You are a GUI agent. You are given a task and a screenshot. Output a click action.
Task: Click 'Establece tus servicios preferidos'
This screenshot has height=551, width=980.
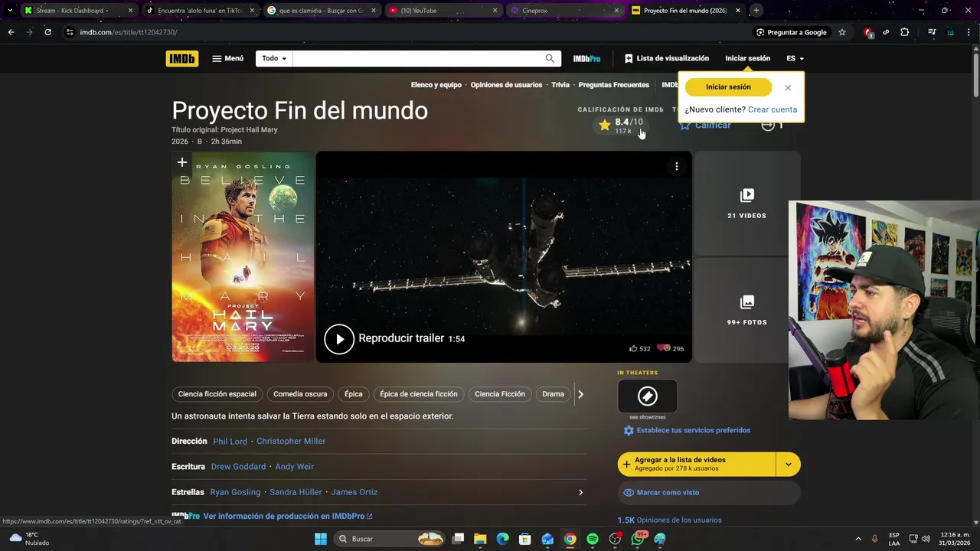click(x=687, y=431)
